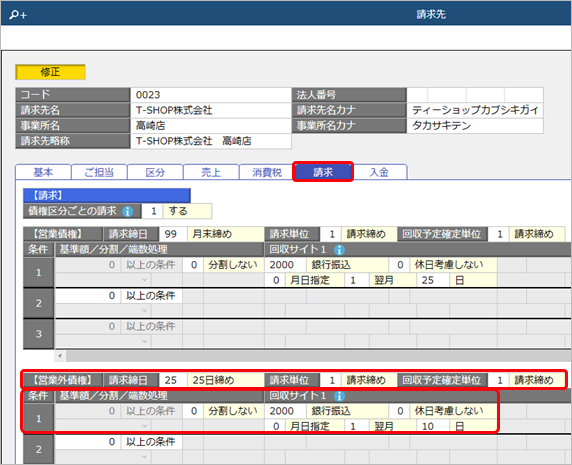Click the コード field showing 0023
The width and height of the screenshot is (572, 465).
pyautogui.click(x=211, y=95)
